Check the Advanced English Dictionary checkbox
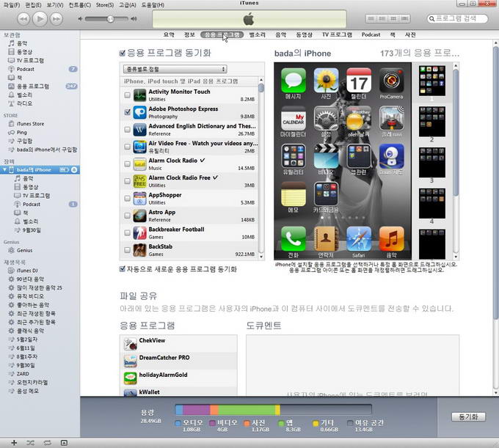Viewport: 499px width, 448px height. (x=127, y=129)
